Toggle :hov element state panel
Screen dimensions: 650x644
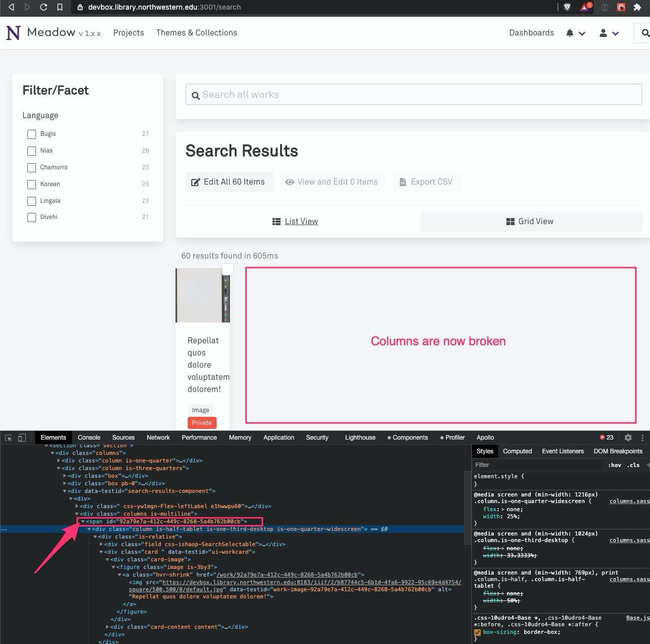(x=614, y=465)
